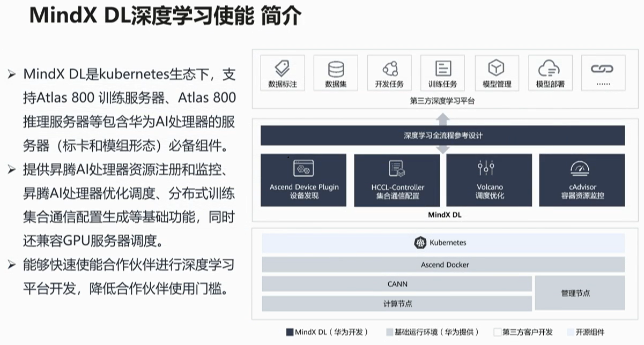Click the 数据集 label
Screen dimensions: 644x345
336,85
